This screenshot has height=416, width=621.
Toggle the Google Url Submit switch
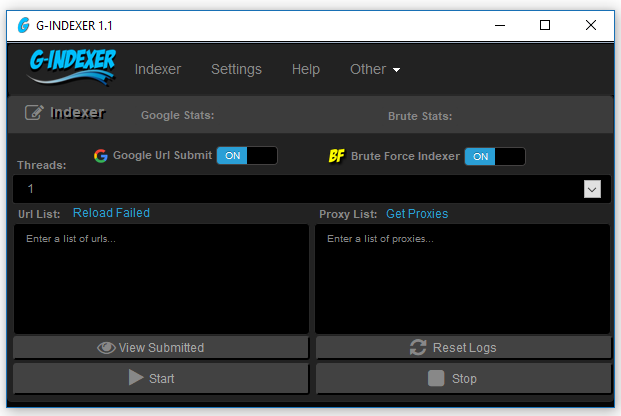(x=247, y=156)
